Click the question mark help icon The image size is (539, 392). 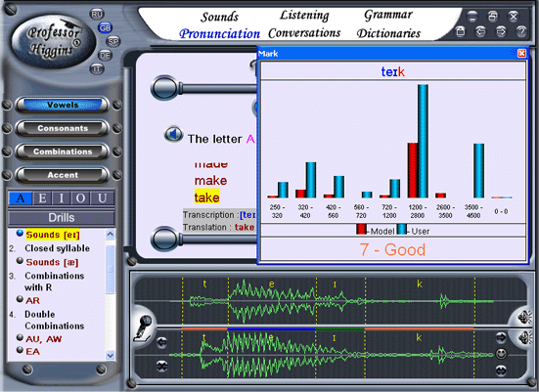click(x=521, y=31)
